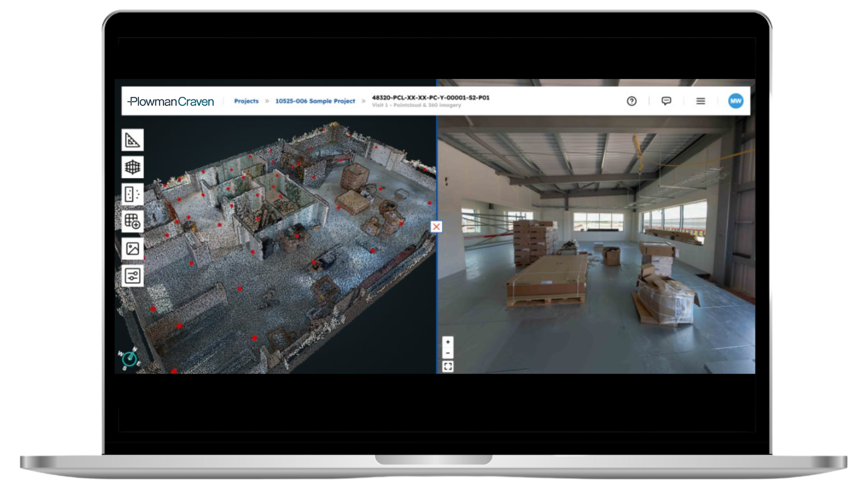
Task: Click the Plowman Craven logo
Action: (x=171, y=102)
